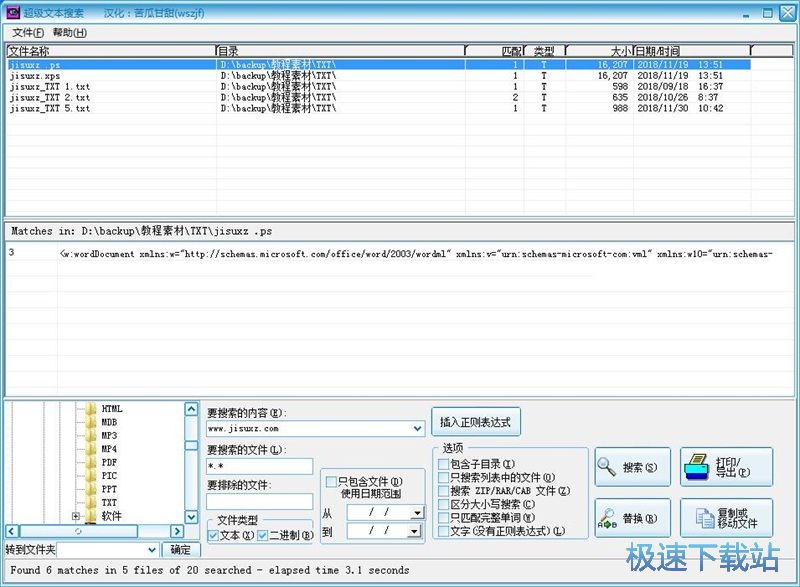Click the 确定 (OK) button
Image resolution: width=800 pixels, height=587 pixels.
tap(179, 549)
